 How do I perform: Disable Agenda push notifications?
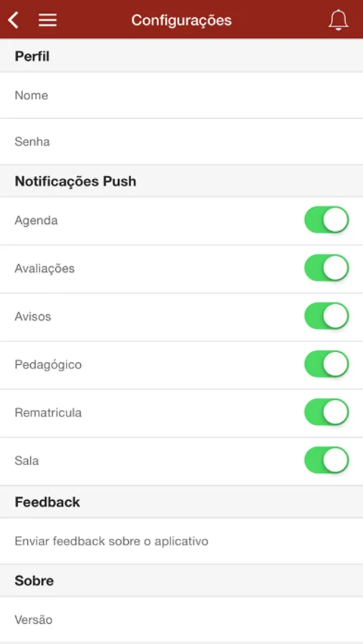[x=326, y=220]
